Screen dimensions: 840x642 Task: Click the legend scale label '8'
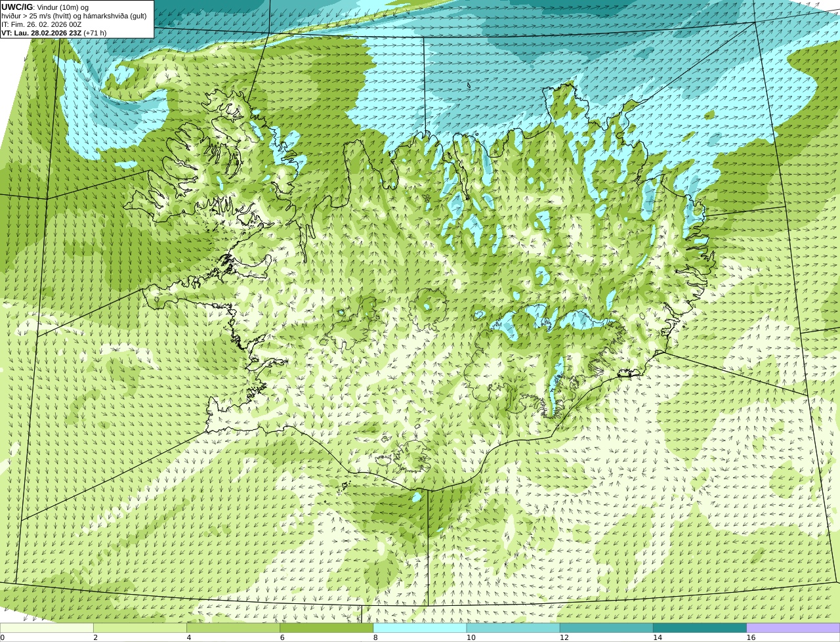pyautogui.click(x=375, y=637)
